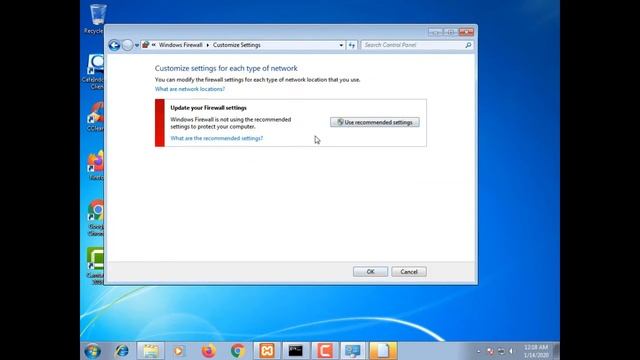Open the 'What are network locations?' link
Image resolution: width=640 pixels, height=360 pixels.
click(190, 89)
